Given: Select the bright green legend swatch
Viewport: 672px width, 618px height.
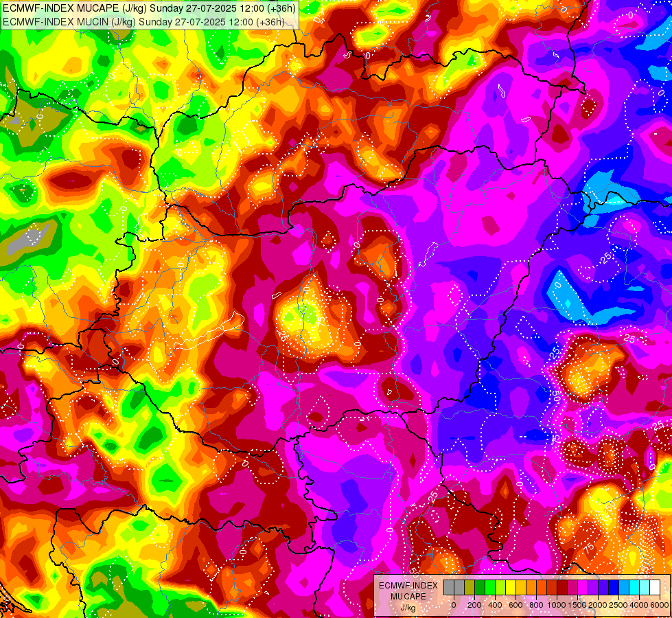Looking at the screenshot, I should pyautogui.click(x=490, y=588).
